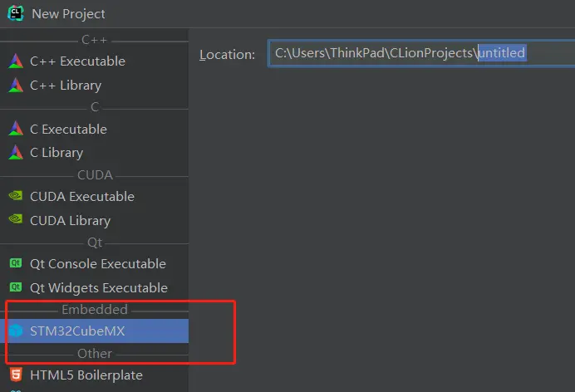Image resolution: width=575 pixels, height=392 pixels.
Task: Select the C Library project icon
Action: click(16, 153)
